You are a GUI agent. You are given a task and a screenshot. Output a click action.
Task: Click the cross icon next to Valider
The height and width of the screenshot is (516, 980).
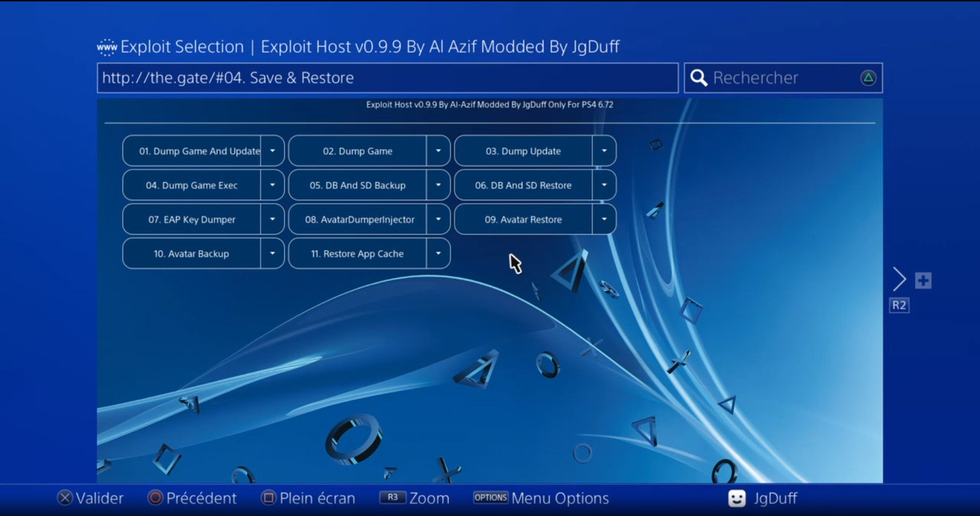pos(65,498)
